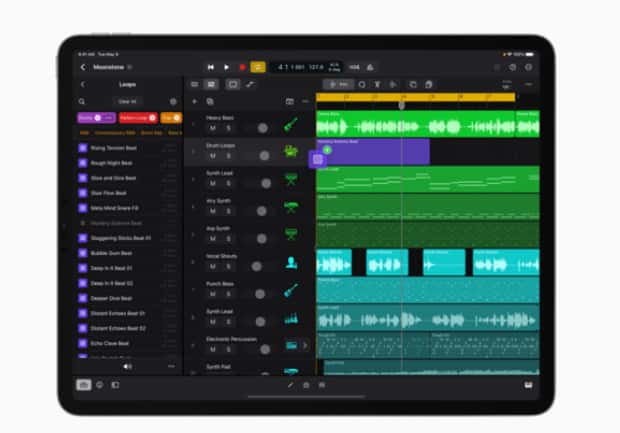The height and width of the screenshot is (433, 620).
Task: Adjust the Heavy Bass volume knob
Action: click(x=262, y=128)
